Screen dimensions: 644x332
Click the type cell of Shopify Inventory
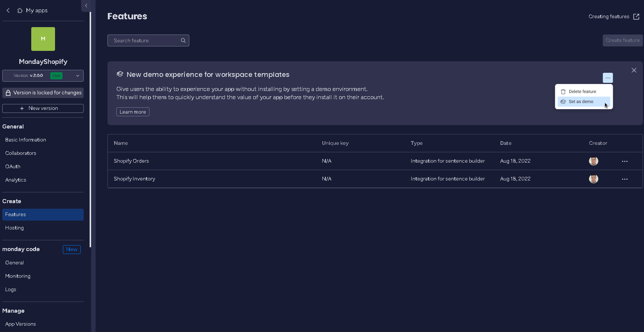point(448,179)
